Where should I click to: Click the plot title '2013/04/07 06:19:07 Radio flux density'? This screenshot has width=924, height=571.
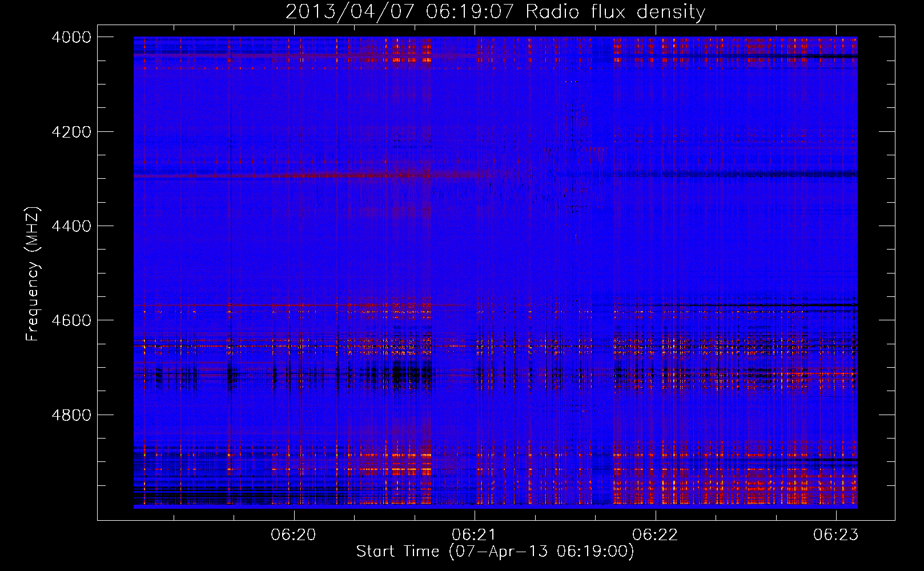tap(495, 12)
